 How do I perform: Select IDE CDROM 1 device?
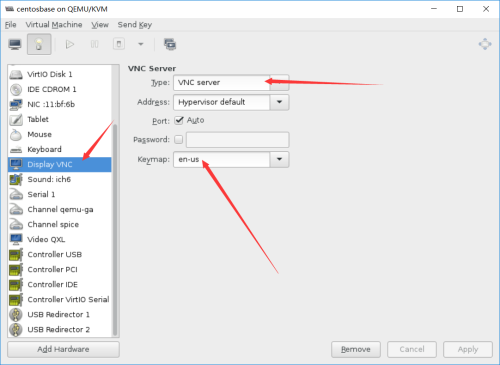(60, 89)
